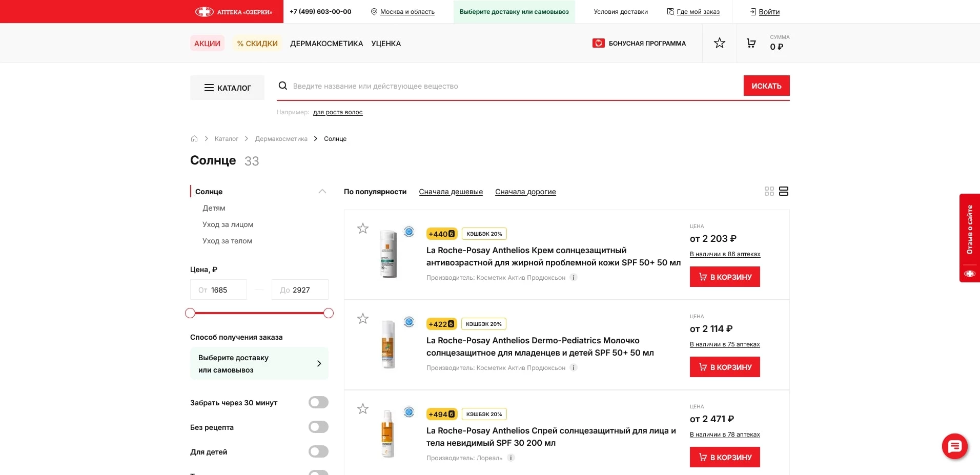The width and height of the screenshot is (980, 475).
Task: Open 'В наличии в 75 аптеках' link
Action: 725,344
